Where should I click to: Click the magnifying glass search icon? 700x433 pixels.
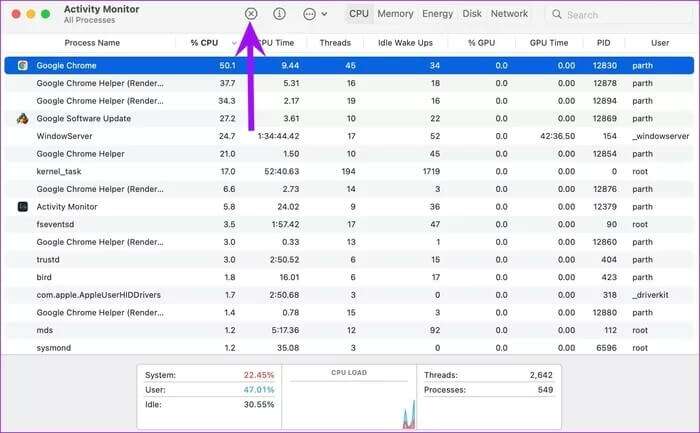[557, 14]
